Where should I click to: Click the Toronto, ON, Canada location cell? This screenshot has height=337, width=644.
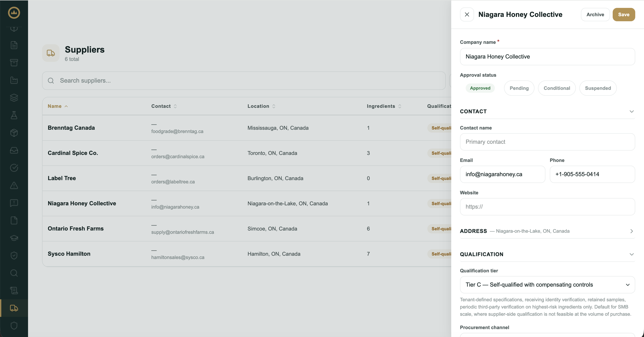coord(272,153)
